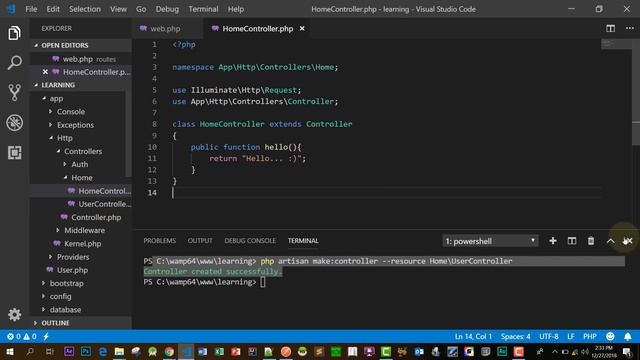Viewport: 640px width, 360px height.
Task: Open Google Chrome from taskbar
Action: point(169,351)
